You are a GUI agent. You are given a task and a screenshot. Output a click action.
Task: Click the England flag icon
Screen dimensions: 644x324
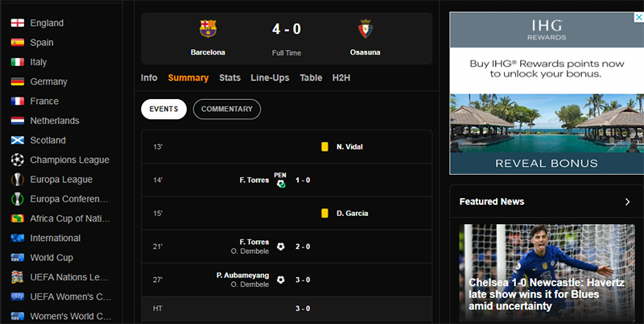[17, 23]
